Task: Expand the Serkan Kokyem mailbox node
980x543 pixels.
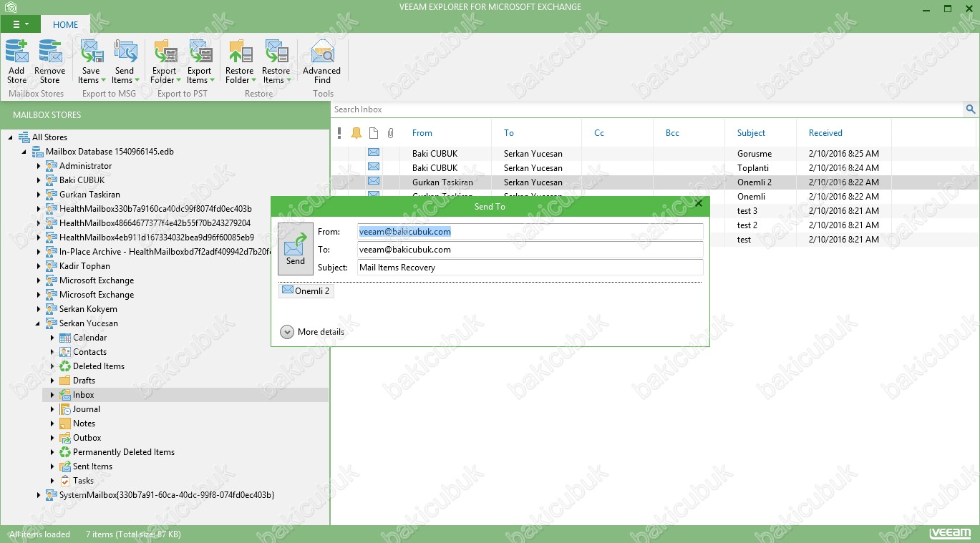Action: (39, 309)
